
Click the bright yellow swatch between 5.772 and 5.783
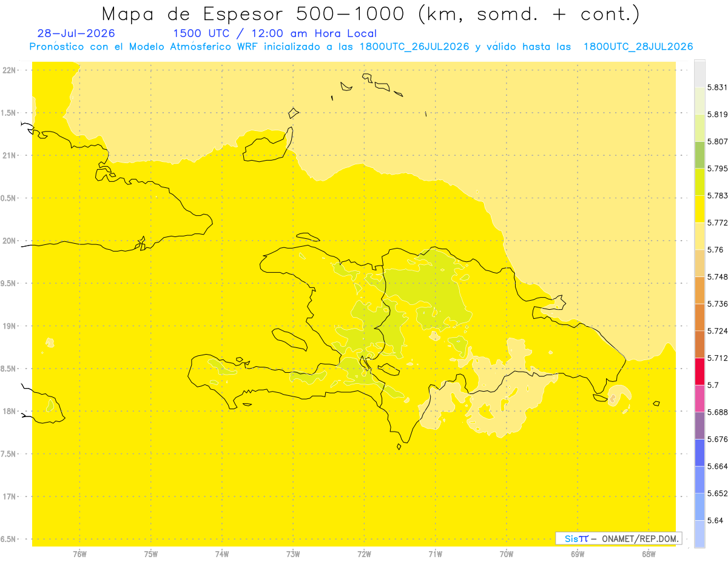pos(699,209)
